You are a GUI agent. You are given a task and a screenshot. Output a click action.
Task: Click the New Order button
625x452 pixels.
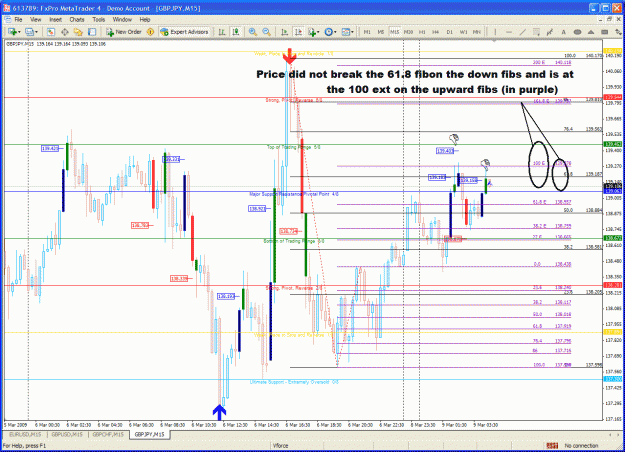click(x=124, y=32)
